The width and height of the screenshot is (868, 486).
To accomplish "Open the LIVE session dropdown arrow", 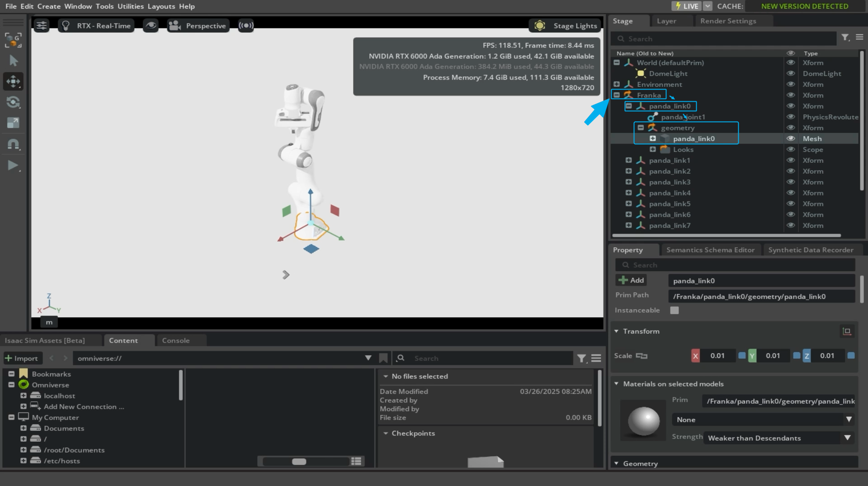I will 708,6.
